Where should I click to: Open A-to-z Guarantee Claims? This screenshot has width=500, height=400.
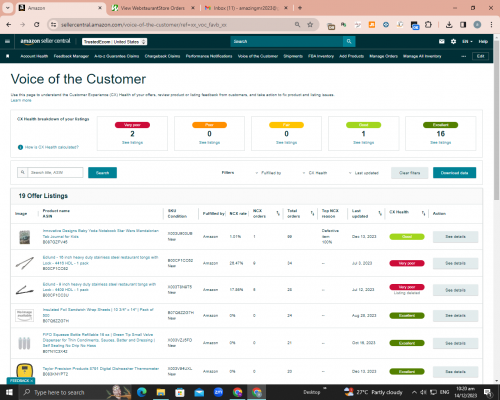point(117,56)
